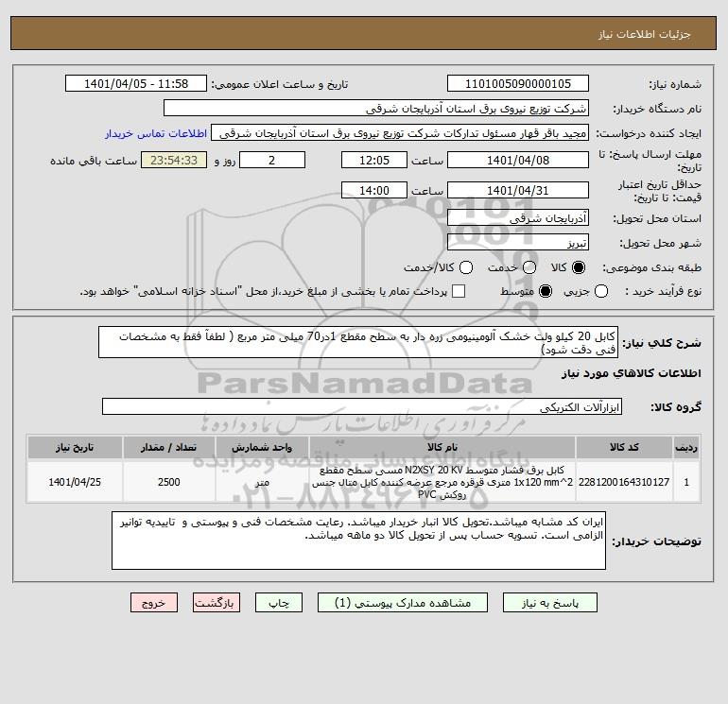Click the بازگشت back button
The width and height of the screenshot is (728, 704).
tap(217, 602)
